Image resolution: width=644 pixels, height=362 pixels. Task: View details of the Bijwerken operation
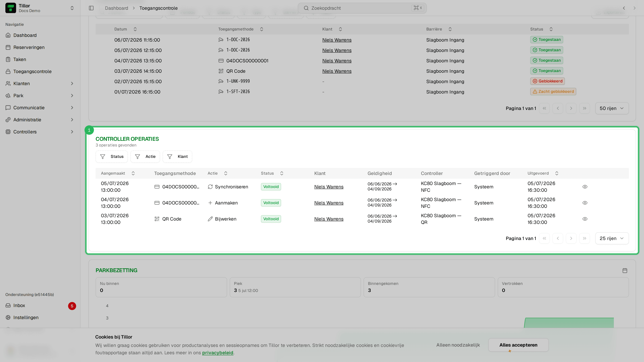(x=585, y=219)
